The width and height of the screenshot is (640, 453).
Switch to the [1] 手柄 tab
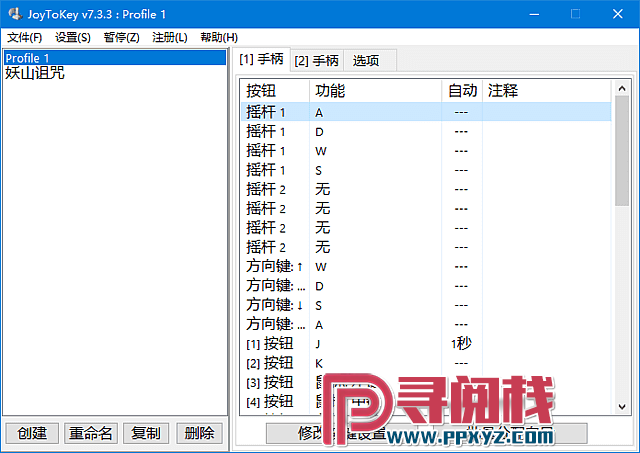click(261, 60)
